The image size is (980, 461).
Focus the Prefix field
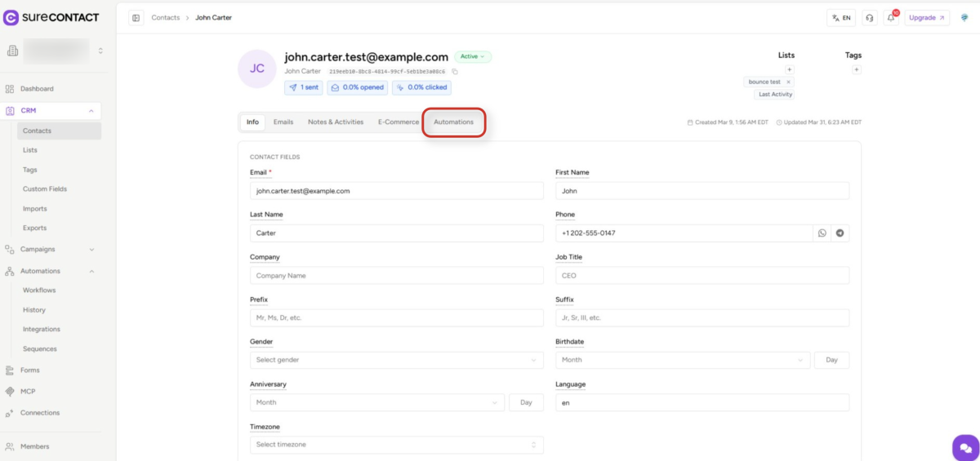click(x=396, y=318)
